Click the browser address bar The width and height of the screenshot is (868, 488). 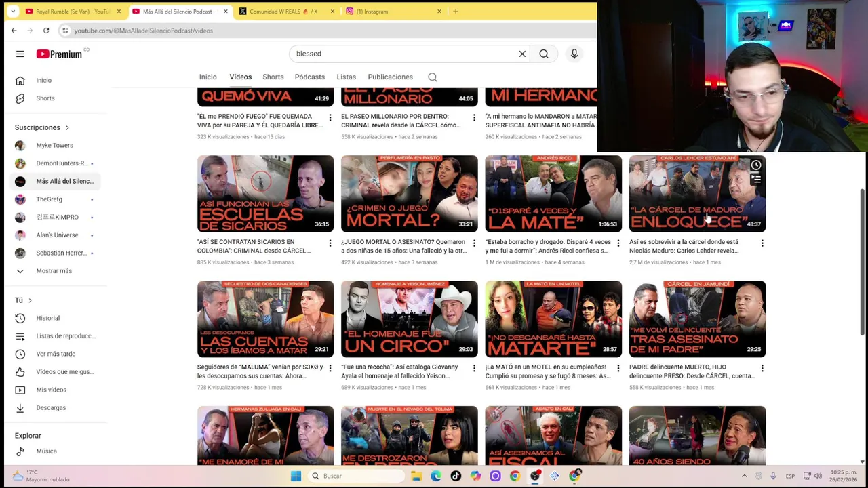(325, 30)
